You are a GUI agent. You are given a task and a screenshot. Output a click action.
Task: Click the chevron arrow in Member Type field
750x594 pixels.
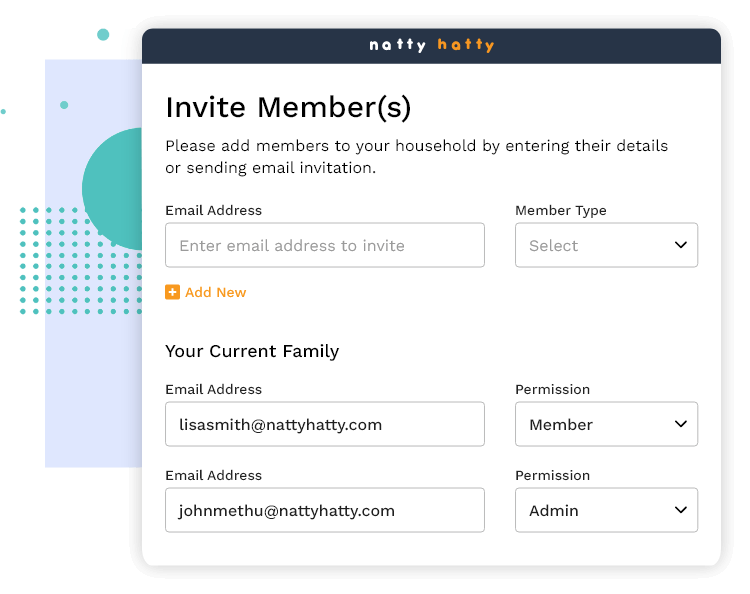(x=681, y=245)
